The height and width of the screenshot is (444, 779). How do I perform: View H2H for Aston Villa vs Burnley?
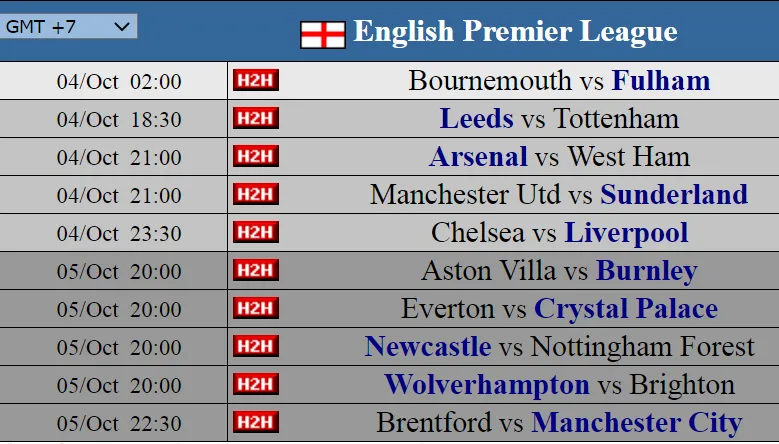click(255, 271)
